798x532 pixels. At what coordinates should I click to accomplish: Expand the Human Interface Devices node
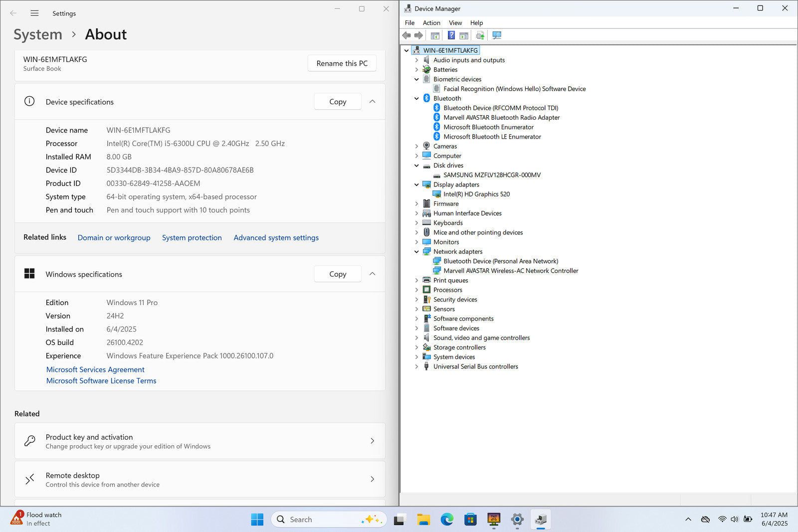click(417, 213)
